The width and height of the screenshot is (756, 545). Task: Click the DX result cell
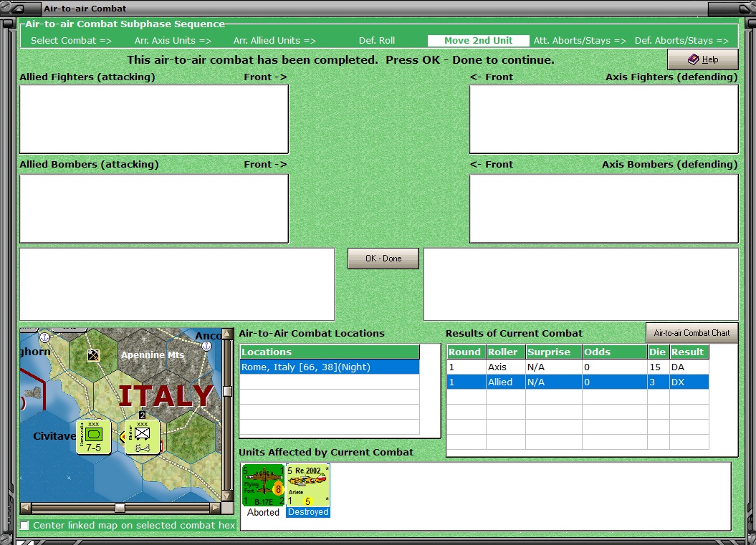tap(689, 382)
